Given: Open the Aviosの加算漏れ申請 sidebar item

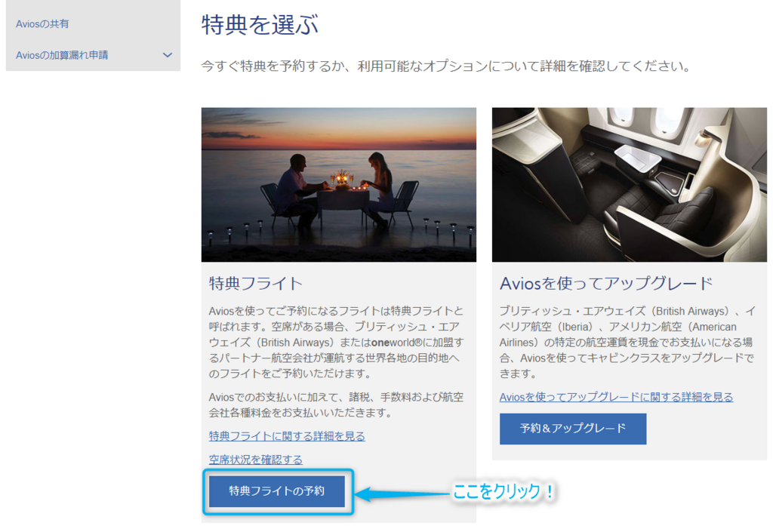Looking at the screenshot, I should 62,55.
